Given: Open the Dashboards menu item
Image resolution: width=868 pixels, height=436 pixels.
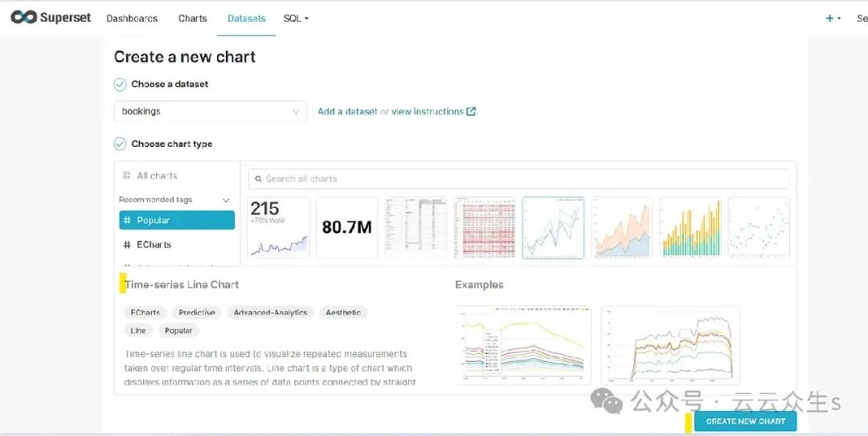Looking at the screenshot, I should point(132,18).
